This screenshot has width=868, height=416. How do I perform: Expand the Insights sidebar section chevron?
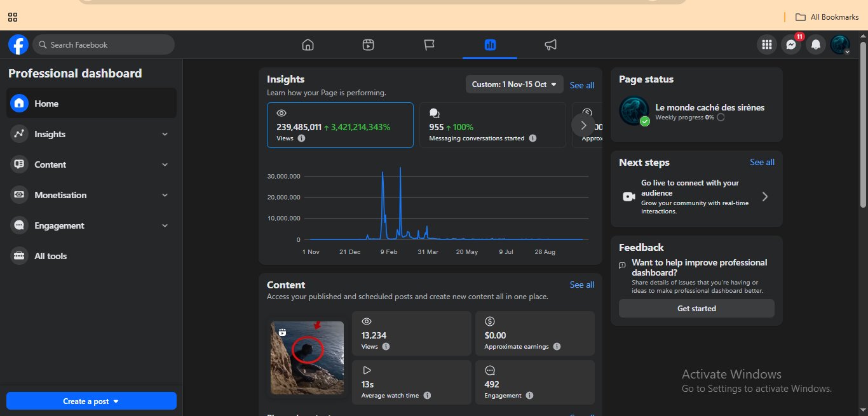click(165, 134)
